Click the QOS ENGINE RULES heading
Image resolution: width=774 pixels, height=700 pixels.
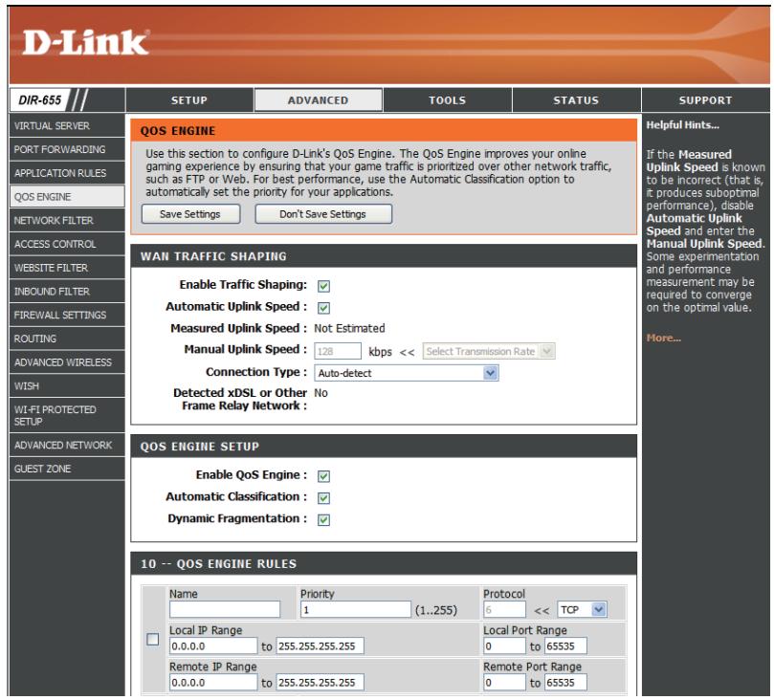(x=219, y=564)
